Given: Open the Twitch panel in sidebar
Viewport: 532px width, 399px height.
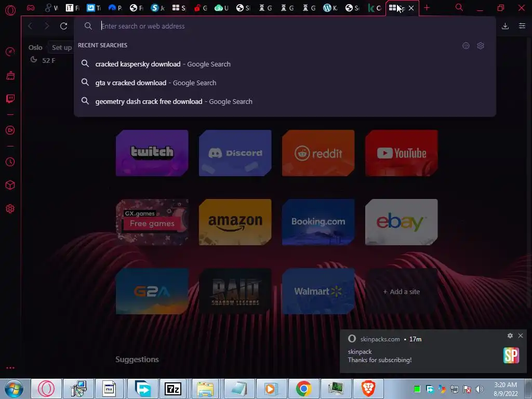Looking at the screenshot, I should pyautogui.click(x=10, y=99).
